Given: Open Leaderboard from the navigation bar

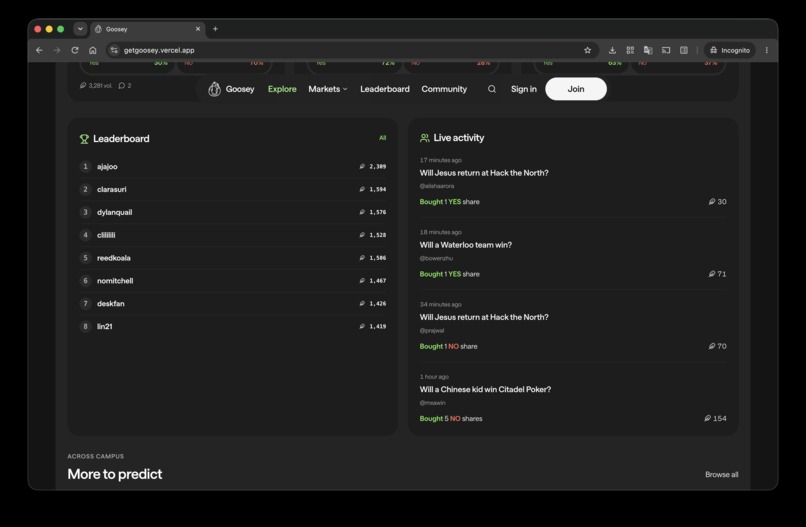Looking at the screenshot, I should coord(385,89).
